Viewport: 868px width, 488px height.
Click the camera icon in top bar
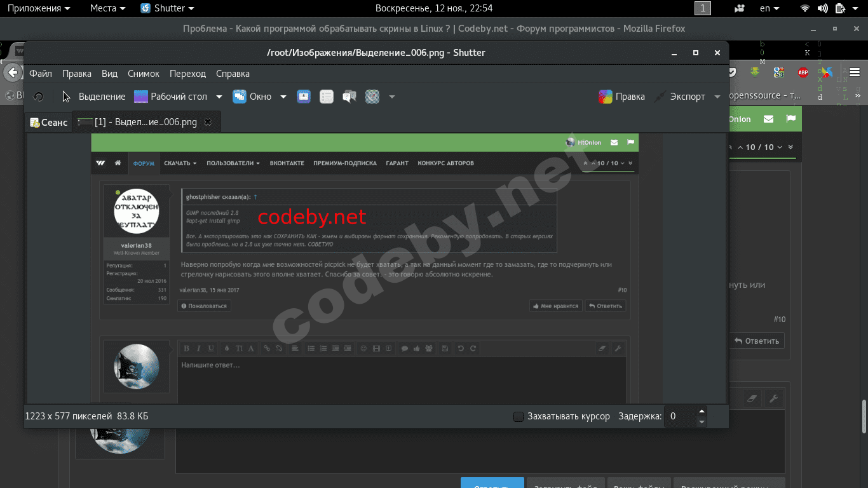click(739, 8)
